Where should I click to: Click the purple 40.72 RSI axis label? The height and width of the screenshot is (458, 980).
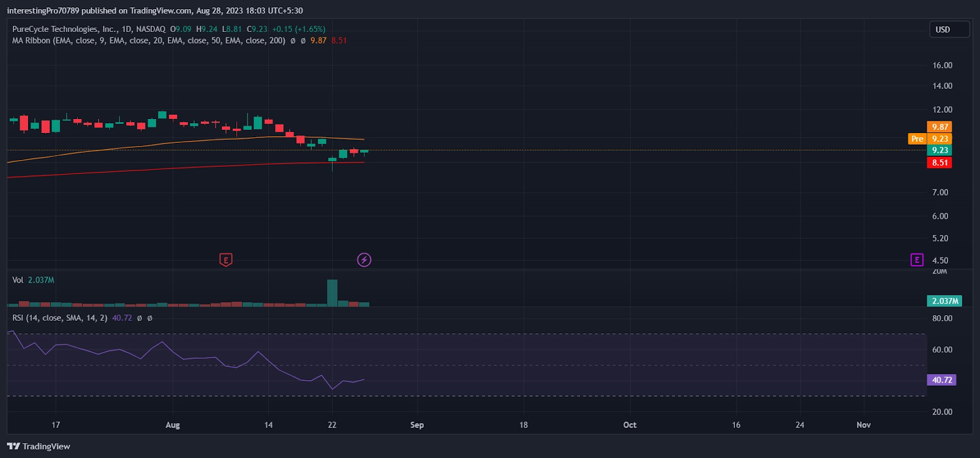coord(941,380)
